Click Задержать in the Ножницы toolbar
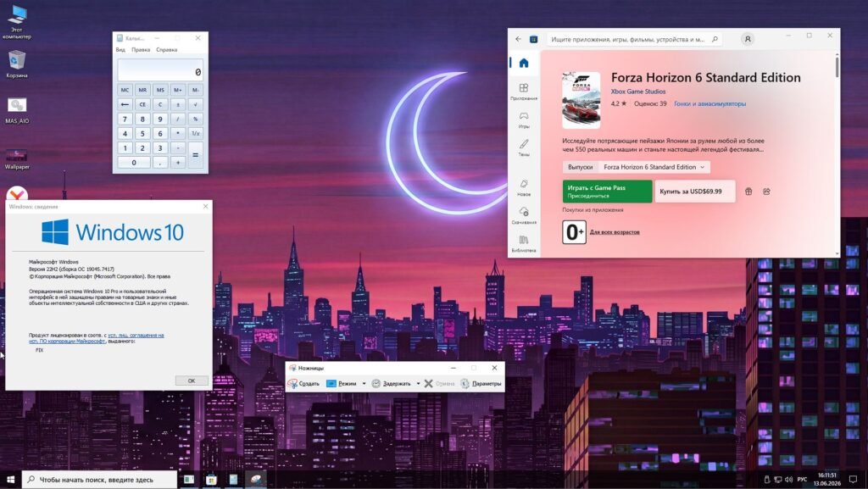The width and height of the screenshot is (868, 489). point(392,383)
